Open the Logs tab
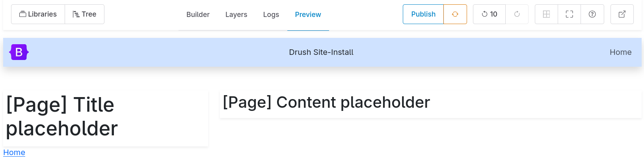 pyautogui.click(x=271, y=15)
